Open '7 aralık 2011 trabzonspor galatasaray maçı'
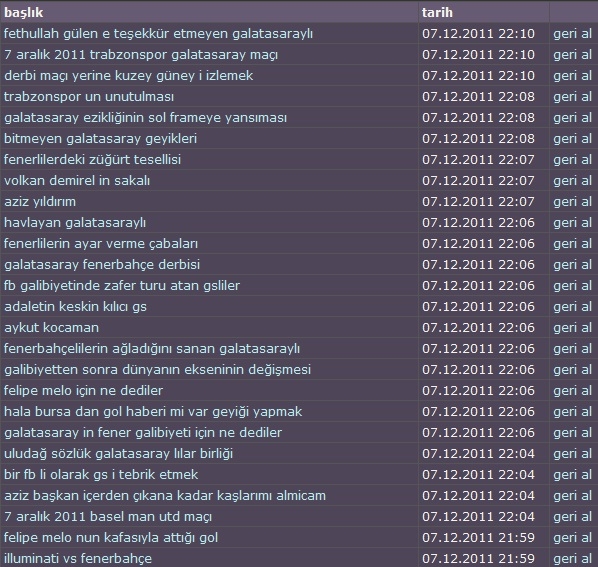The height and width of the screenshot is (567, 598). click(x=141, y=55)
